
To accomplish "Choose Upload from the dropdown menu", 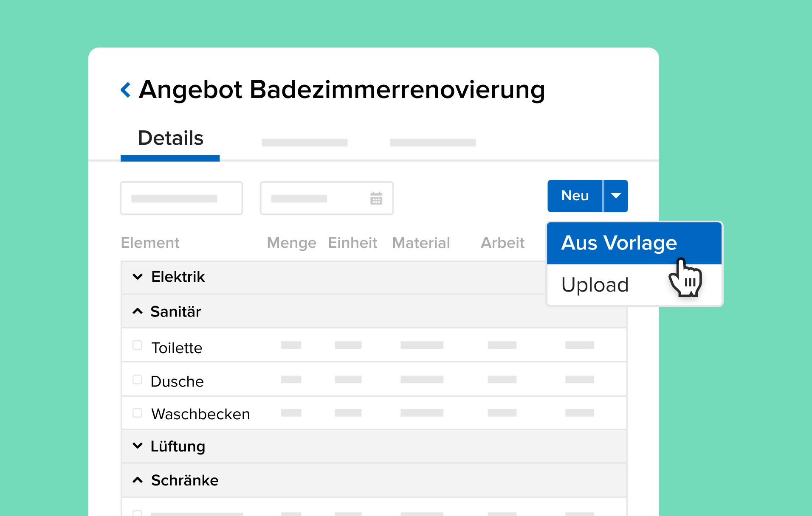I will pos(634,284).
